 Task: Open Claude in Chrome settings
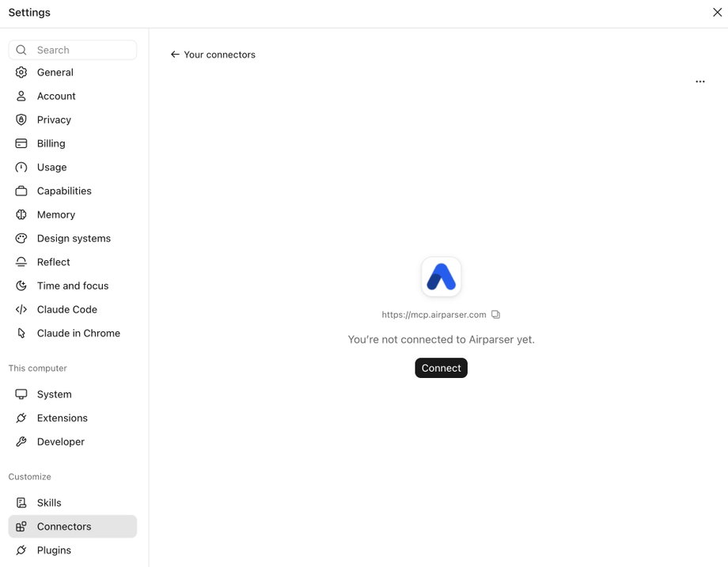click(x=73, y=333)
